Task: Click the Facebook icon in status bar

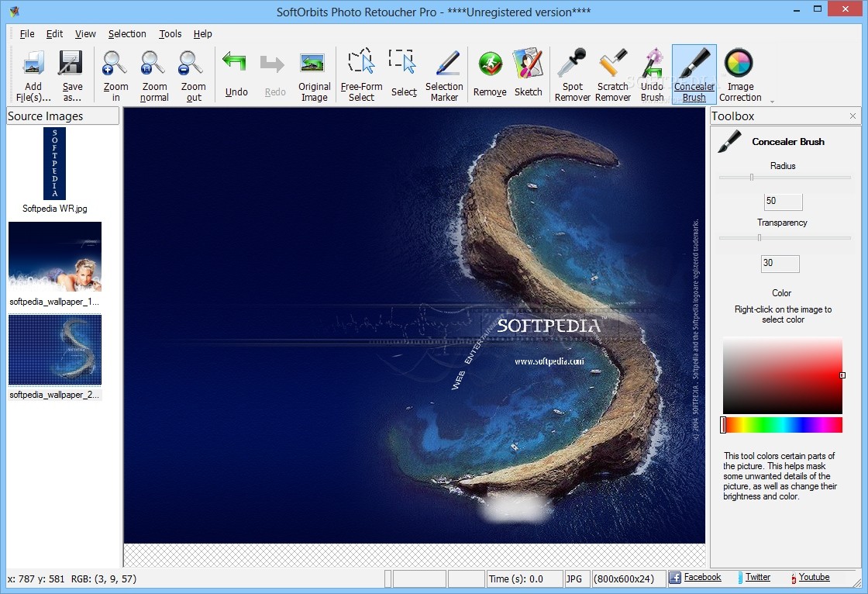Action: coord(675,578)
